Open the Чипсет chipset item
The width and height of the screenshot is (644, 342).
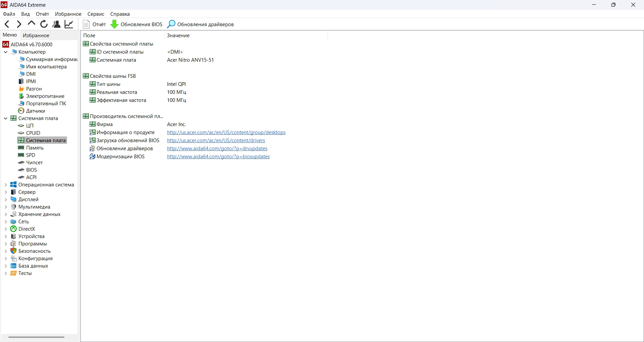point(31,163)
